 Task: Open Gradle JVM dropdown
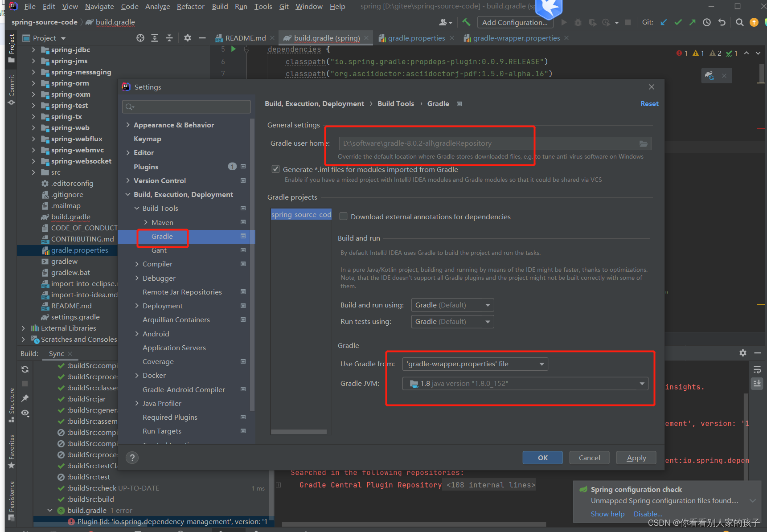click(x=525, y=384)
